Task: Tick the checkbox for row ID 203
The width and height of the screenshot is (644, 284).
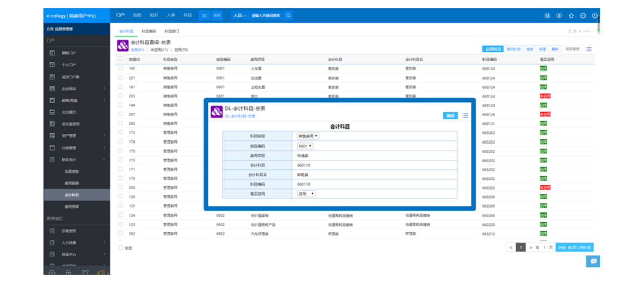Action: point(120,96)
